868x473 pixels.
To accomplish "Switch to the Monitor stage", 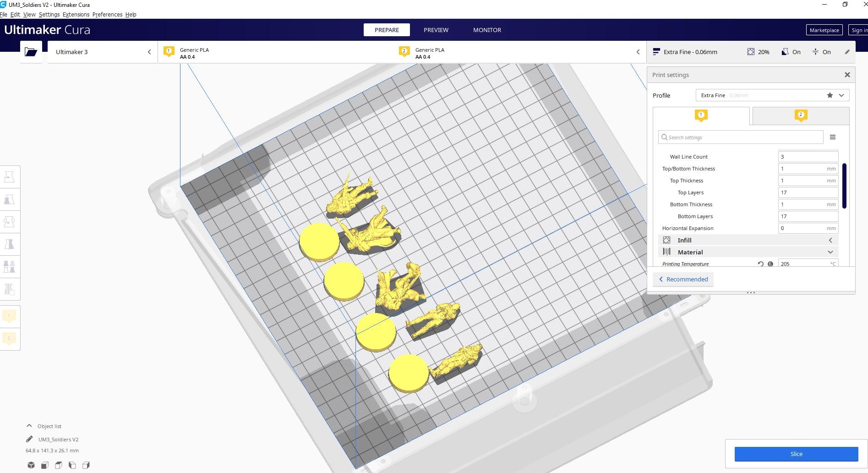I will [x=487, y=30].
